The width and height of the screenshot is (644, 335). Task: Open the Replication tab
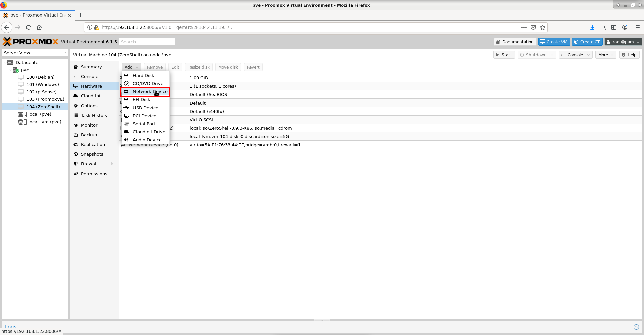coord(95,144)
